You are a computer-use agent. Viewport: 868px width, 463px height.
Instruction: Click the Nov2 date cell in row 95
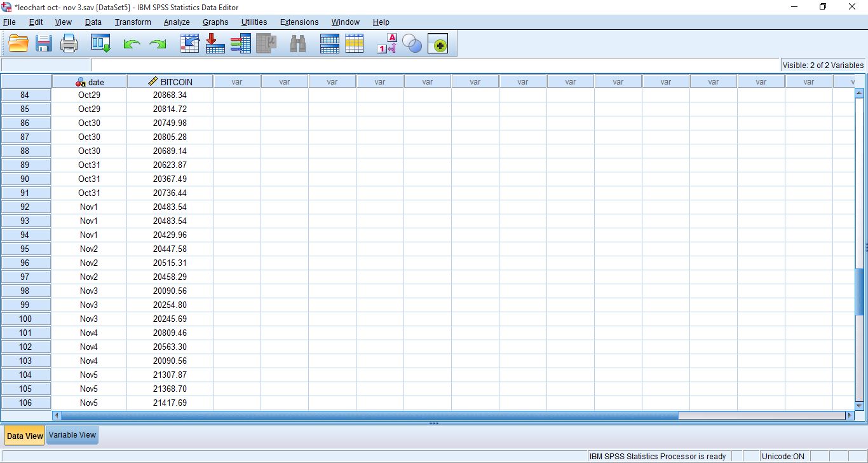click(x=89, y=249)
